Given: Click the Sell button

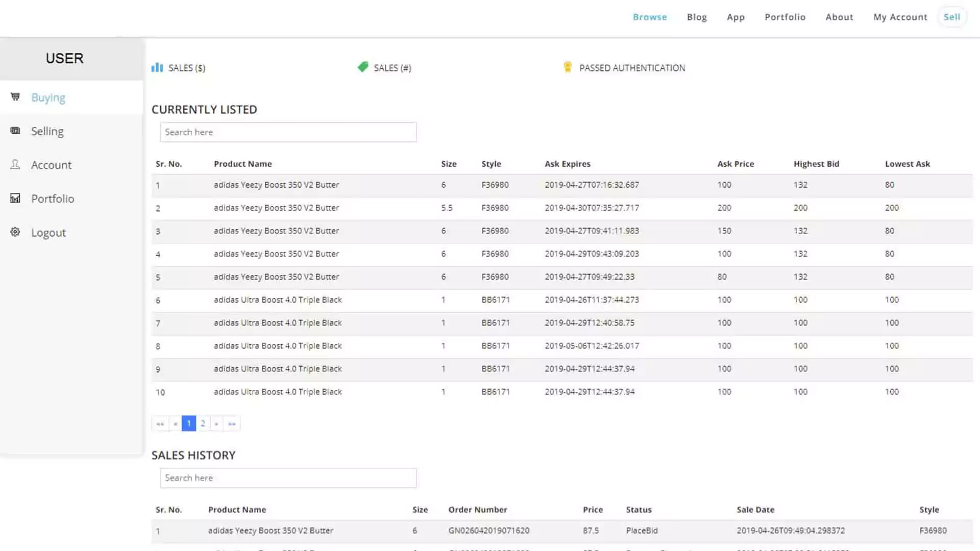Looking at the screenshot, I should click(952, 17).
